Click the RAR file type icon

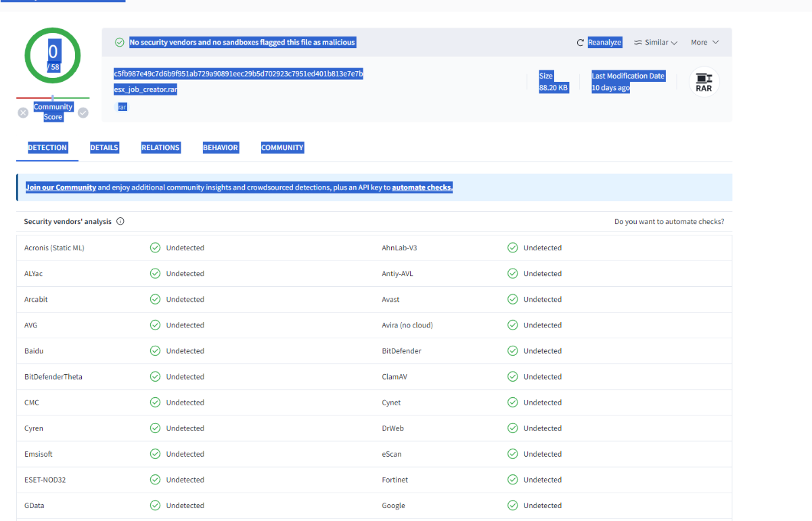pos(704,83)
